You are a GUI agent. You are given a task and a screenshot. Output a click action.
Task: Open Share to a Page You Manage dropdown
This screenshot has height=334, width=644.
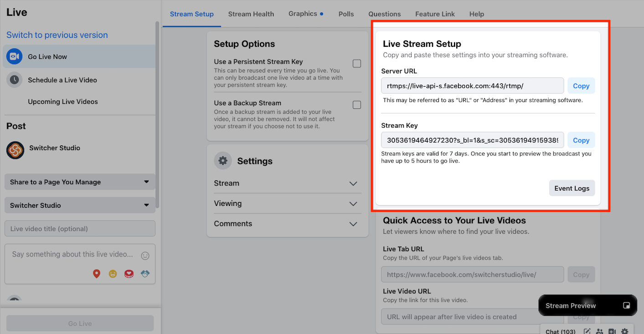point(80,182)
